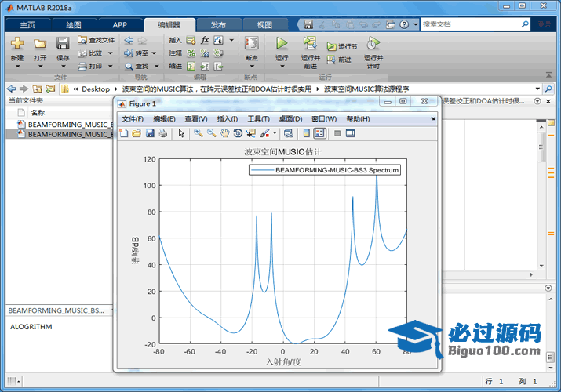Open the 工具(T) menu in Figure window
The width and height of the screenshot is (561, 392).
point(258,118)
